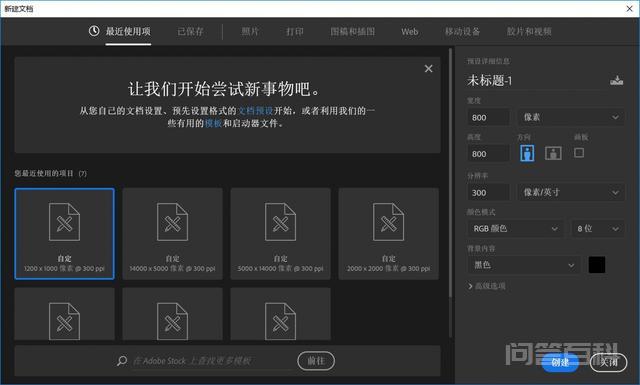Select third preset in second row
The height and width of the screenshot is (385, 640).
280,314
